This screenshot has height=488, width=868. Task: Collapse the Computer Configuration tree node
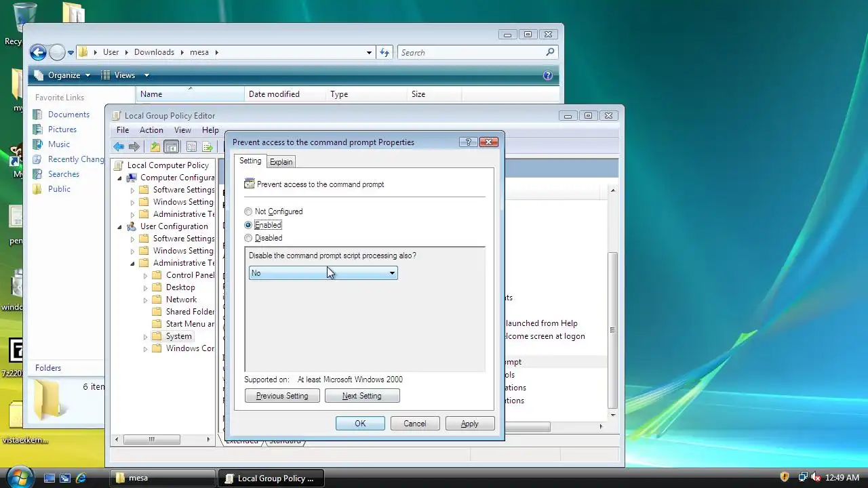point(120,178)
